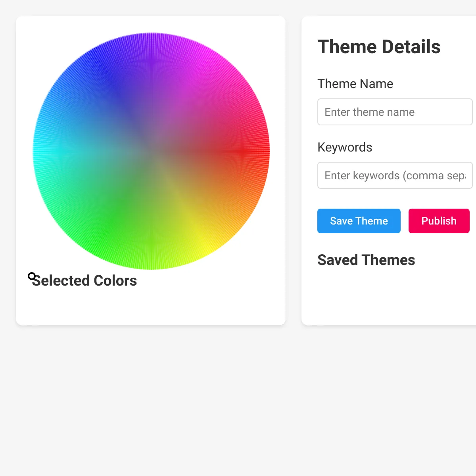476x476 pixels.
Task: Click the Keywords input field
Action: [x=395, y=175]
